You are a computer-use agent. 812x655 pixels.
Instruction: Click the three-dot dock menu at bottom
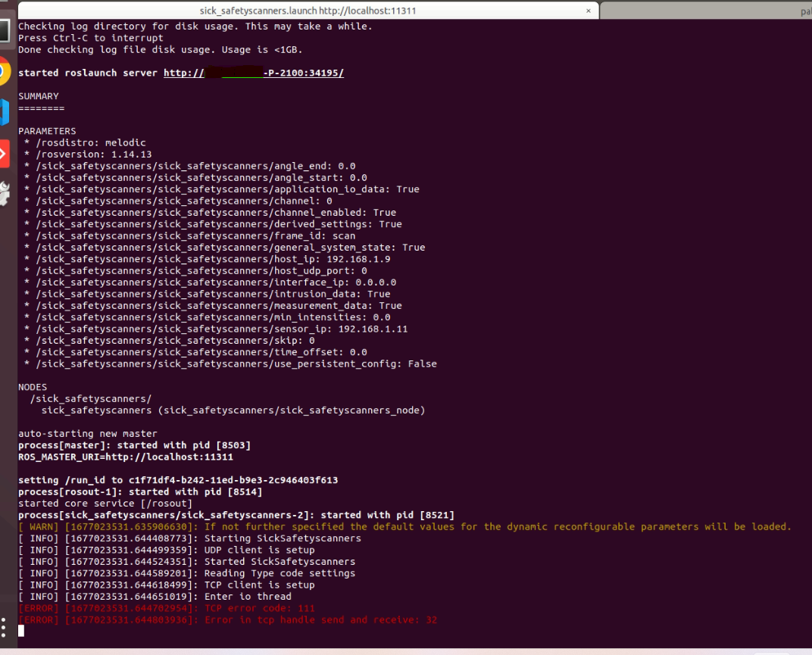tap(5, 628)
